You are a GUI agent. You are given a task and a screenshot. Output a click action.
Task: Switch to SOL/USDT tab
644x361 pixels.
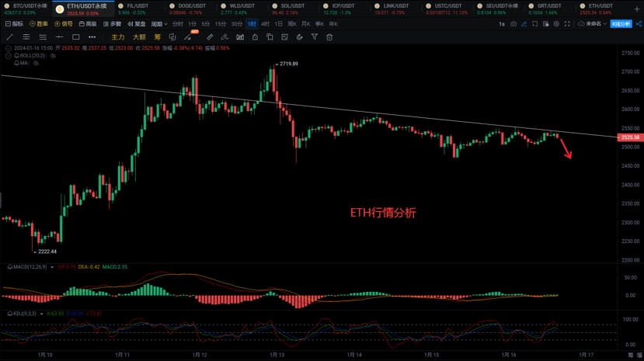[291, 9]
